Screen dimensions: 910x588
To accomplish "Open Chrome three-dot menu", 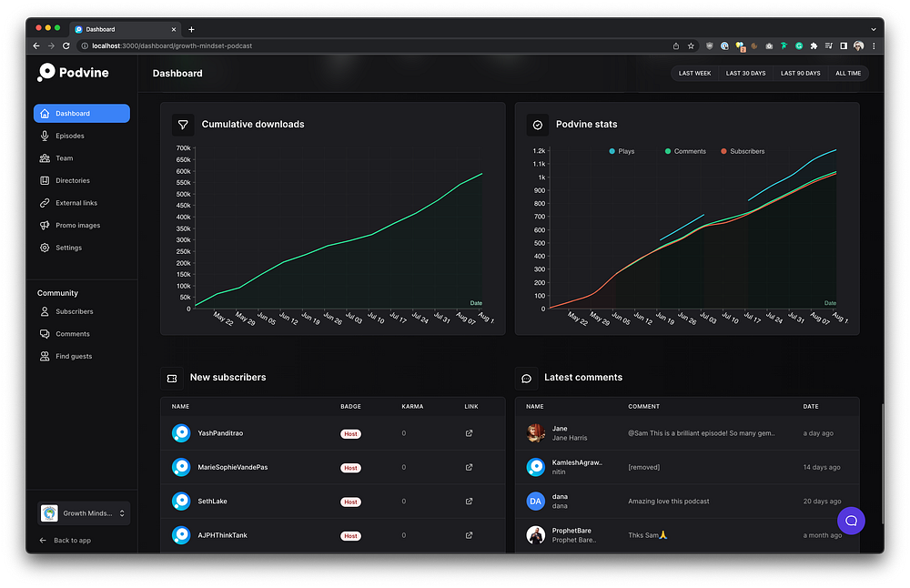I will (874, 46).
